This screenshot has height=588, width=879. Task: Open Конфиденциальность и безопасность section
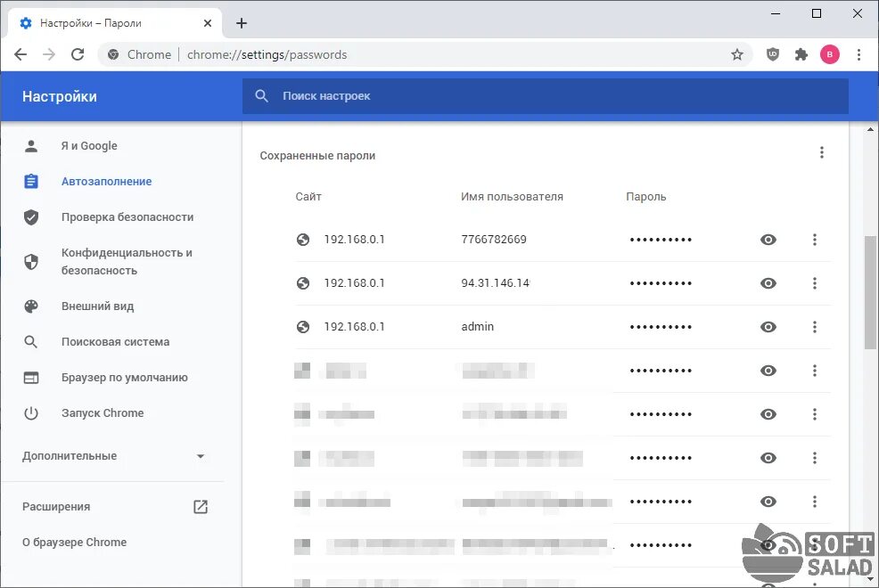[127, 262]
